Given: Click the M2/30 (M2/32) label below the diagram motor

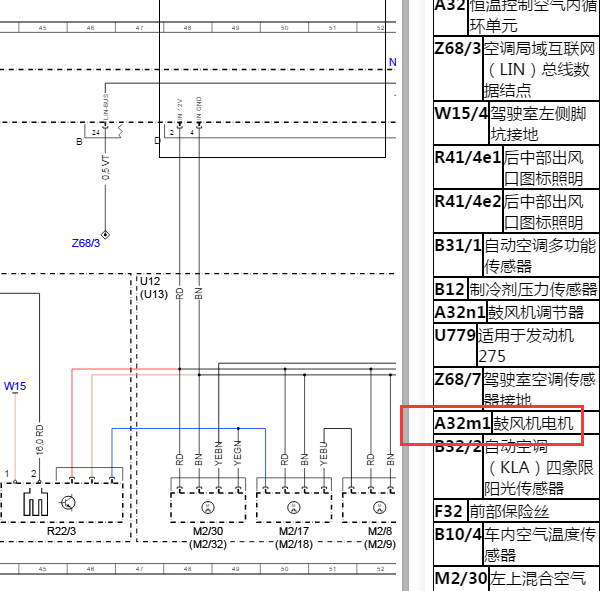Looking at the screenshot, I should coord(208,538).
